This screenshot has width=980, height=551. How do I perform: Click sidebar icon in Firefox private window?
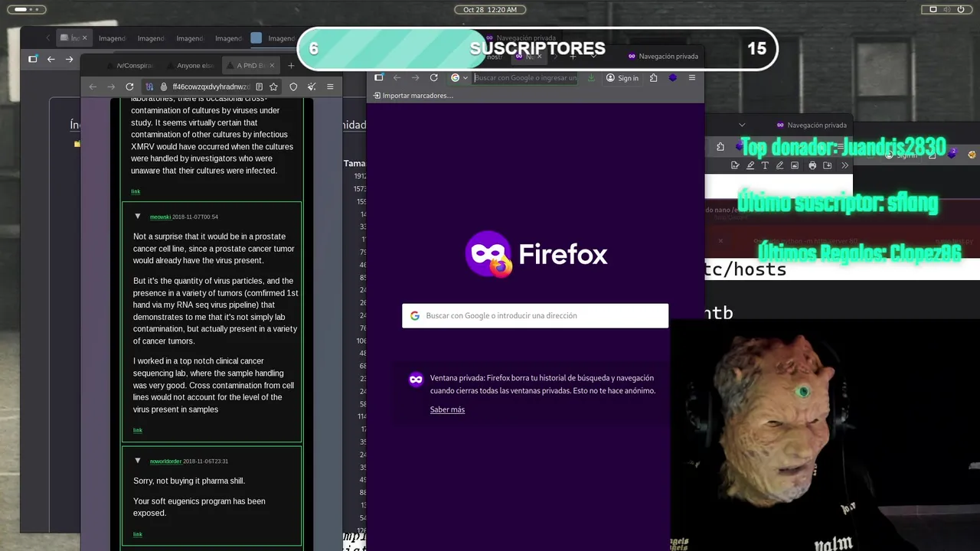(x=378, y=77)
